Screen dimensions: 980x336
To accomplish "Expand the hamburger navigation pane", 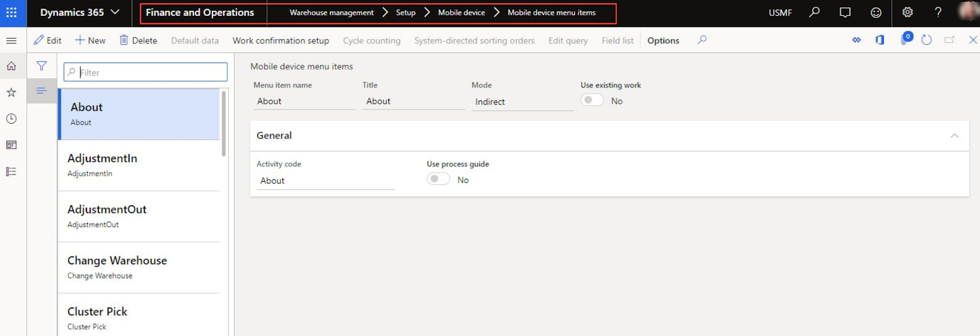I will pos(11,40).
